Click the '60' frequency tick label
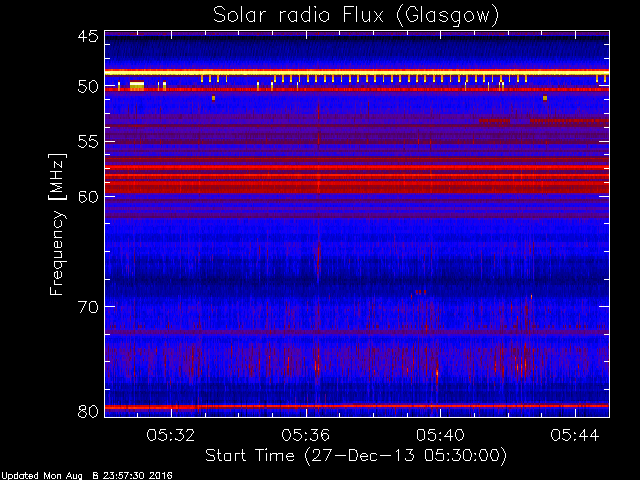Viewport: 640px width, 480px height. pos(88,197)
